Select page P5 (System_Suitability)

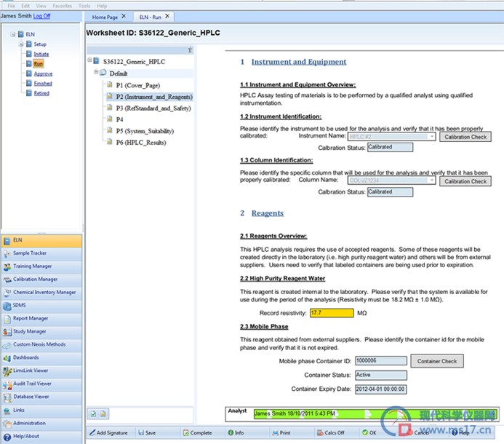(145, 131)
